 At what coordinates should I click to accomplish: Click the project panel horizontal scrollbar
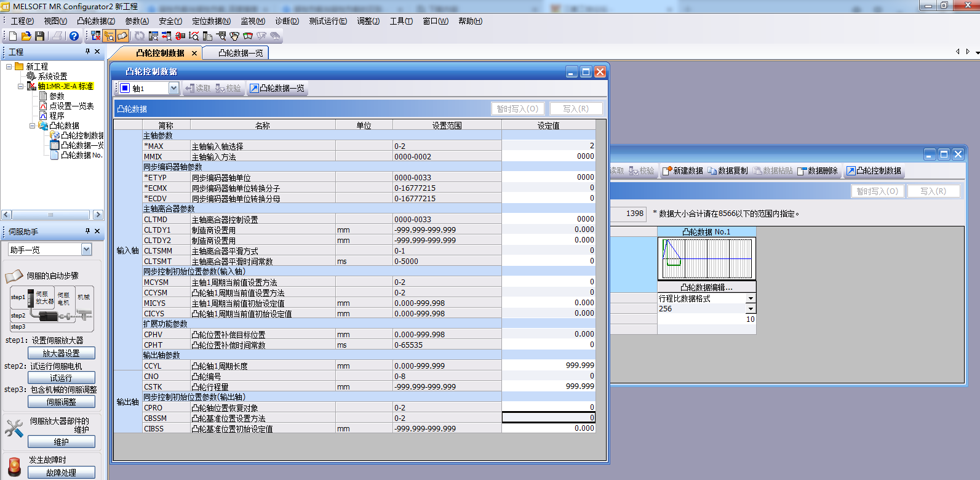pyautogui.click(x=52, y=215)
